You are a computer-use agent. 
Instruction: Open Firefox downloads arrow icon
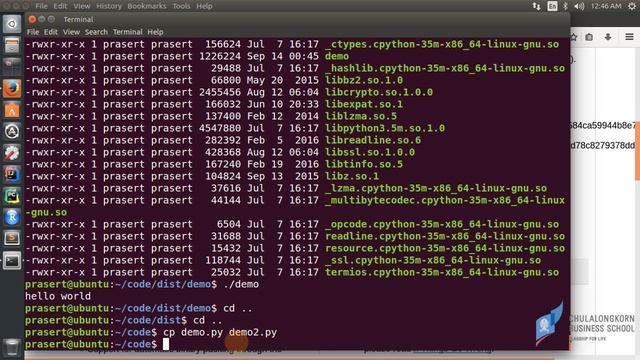(608, 37)
